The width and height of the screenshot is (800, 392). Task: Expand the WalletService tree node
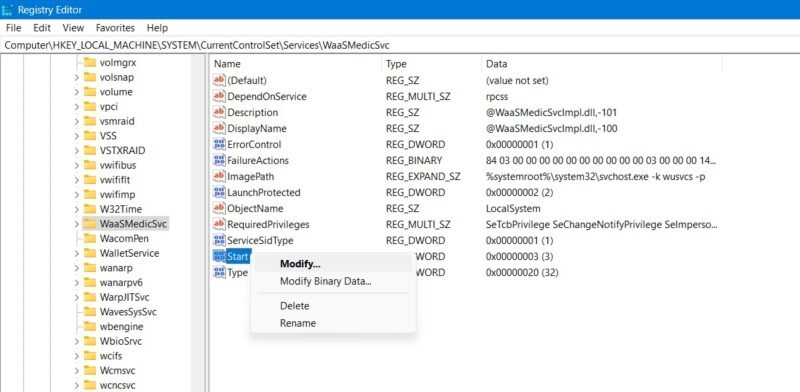click(77, 253)
